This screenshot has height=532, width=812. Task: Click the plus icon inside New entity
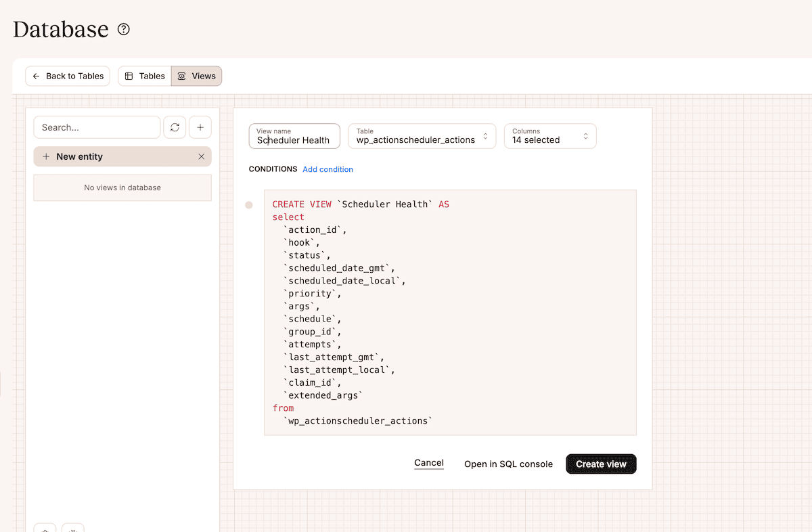(45, 156)
